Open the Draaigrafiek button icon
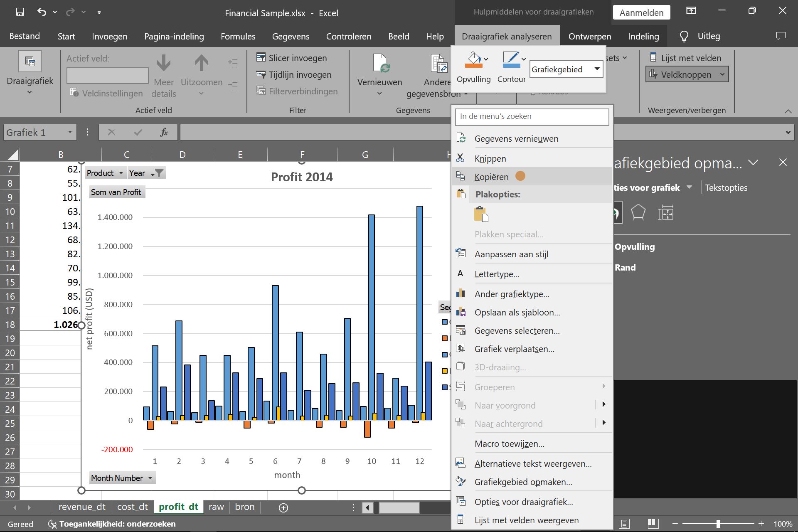 coord(30,62)
